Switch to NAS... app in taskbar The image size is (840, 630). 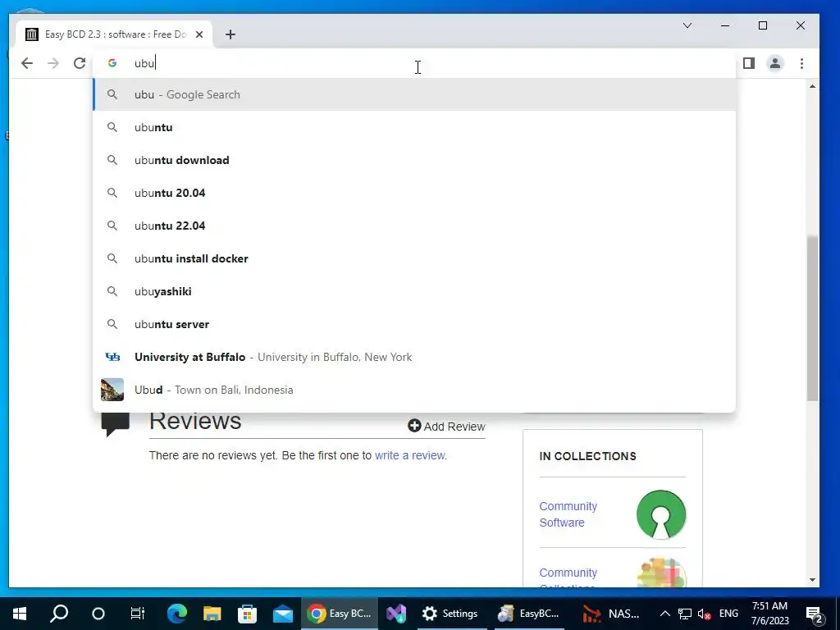click(x=612, y=614)
